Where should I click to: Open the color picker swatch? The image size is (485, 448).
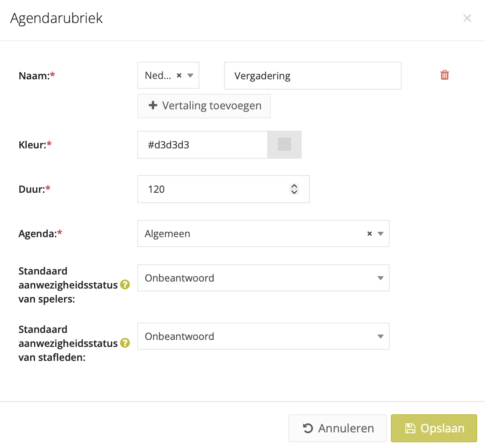pos(284,145)
